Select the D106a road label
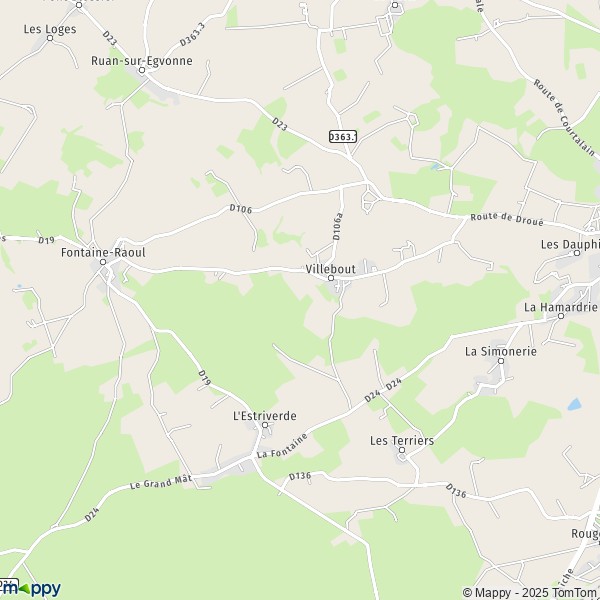 (x=338, y=227)
